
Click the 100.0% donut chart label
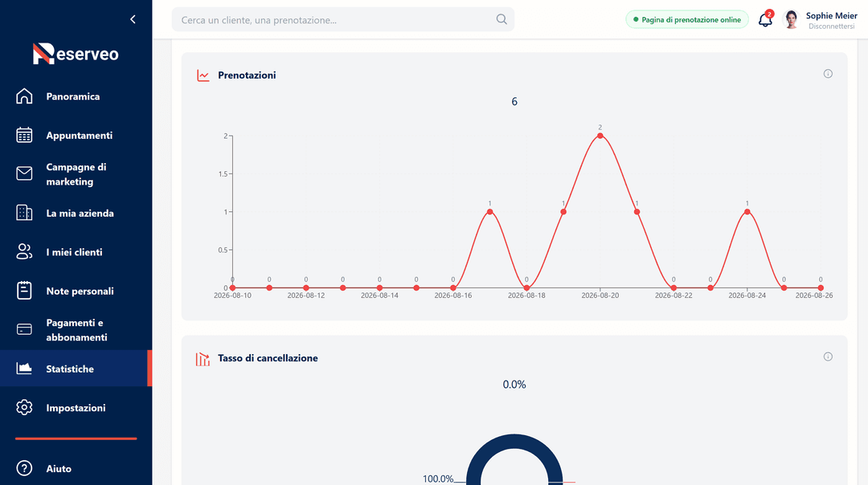coord(438,479)
